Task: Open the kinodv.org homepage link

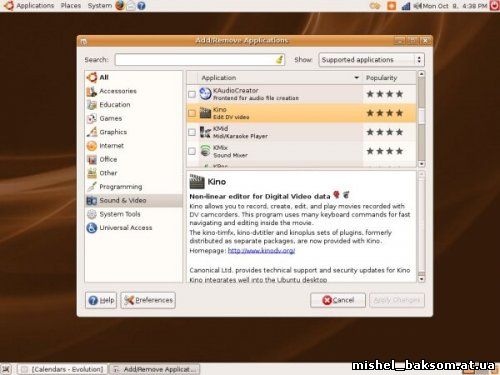Action: [261, 251]
